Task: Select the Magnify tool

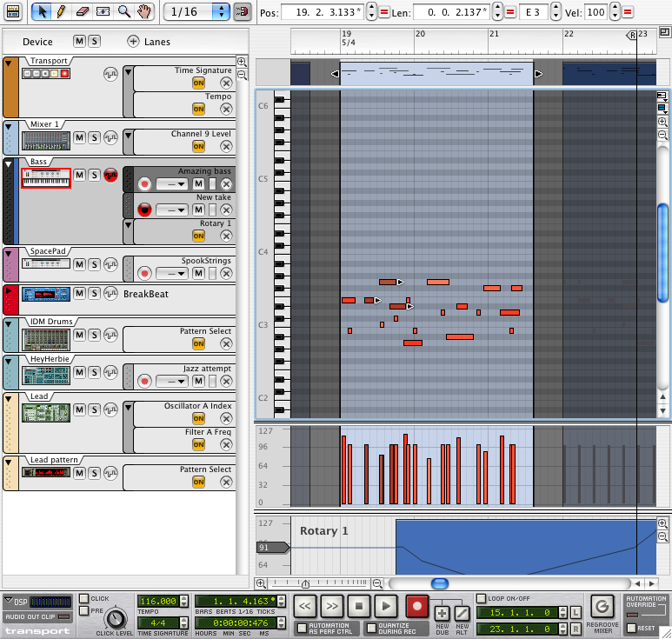Action: point(124,11)
